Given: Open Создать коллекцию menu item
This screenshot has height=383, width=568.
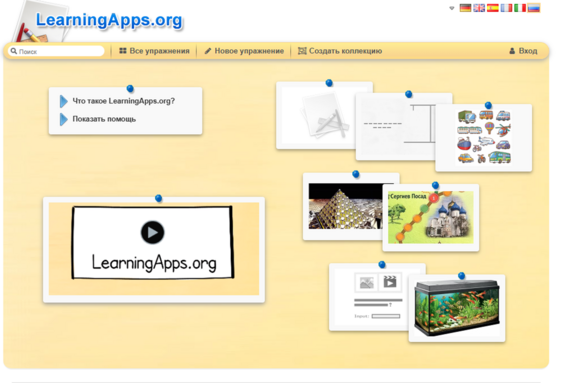Looking at the screenshot, I should [x=340, y=51].
